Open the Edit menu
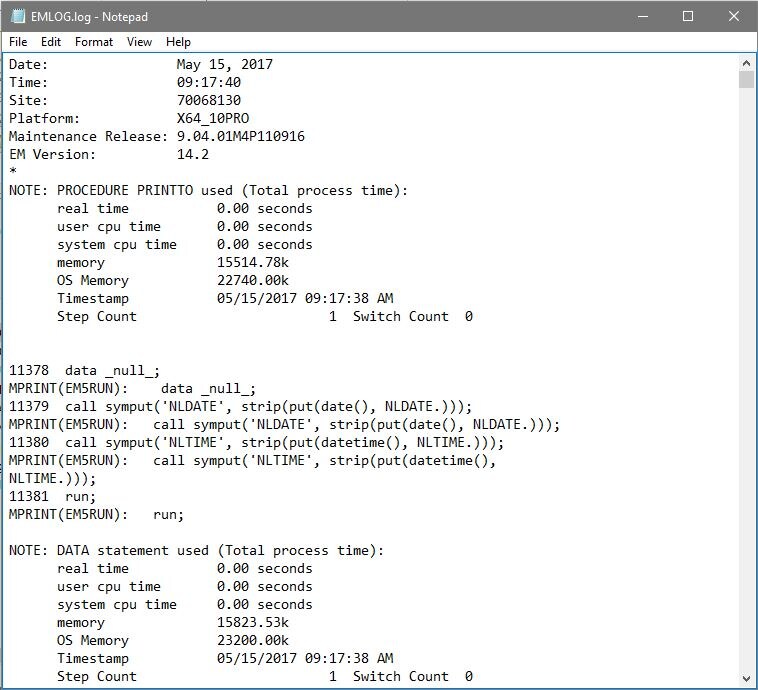The image size is (758, 690). point(51,42)
